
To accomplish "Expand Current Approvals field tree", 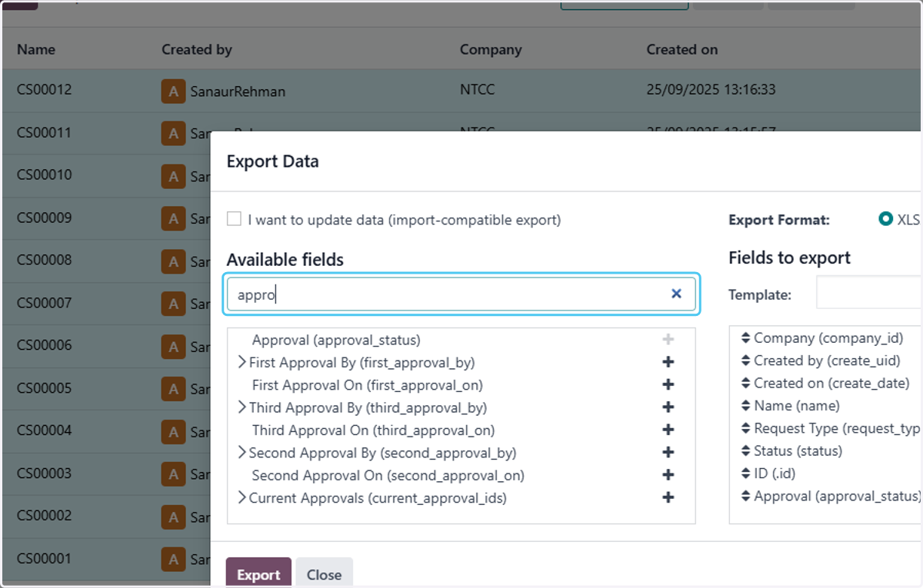I will tap(242, 497).
